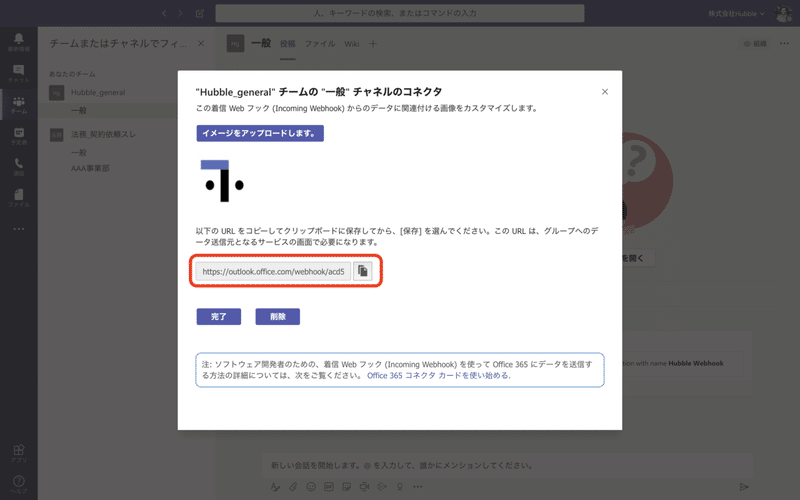Select 法務_契約依頼スレ team
The width and height of the screenshot is (800, 500).
104,134
